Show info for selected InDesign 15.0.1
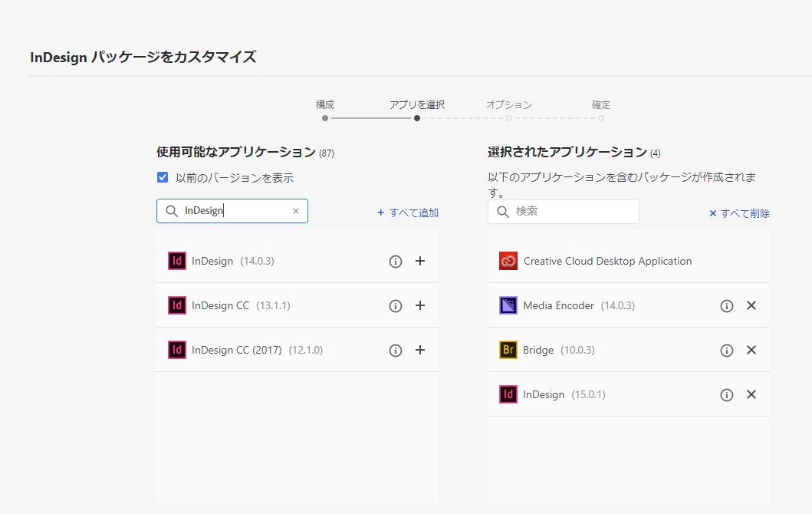Viewport: 812px width, 514px height. 727,395
